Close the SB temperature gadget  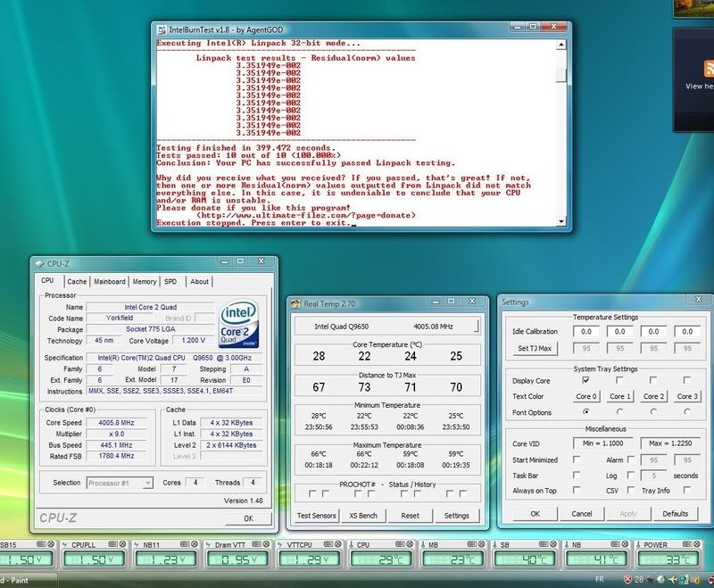pyautogui.click(x=552, y=544)
